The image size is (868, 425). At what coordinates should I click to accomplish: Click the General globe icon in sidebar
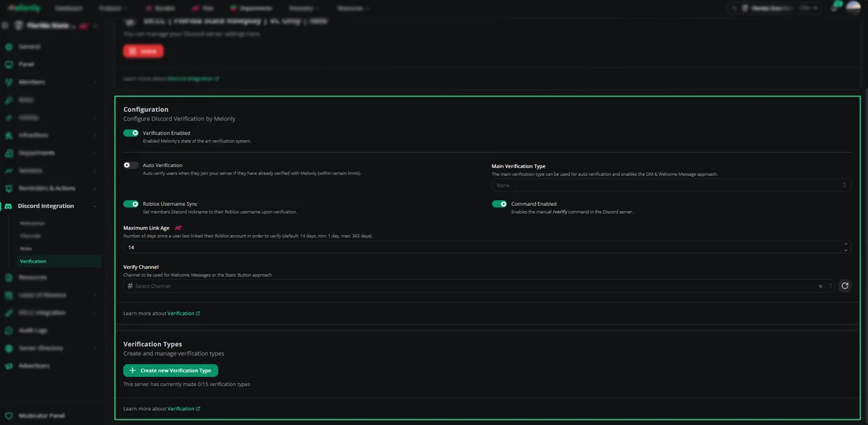(9, 47)
